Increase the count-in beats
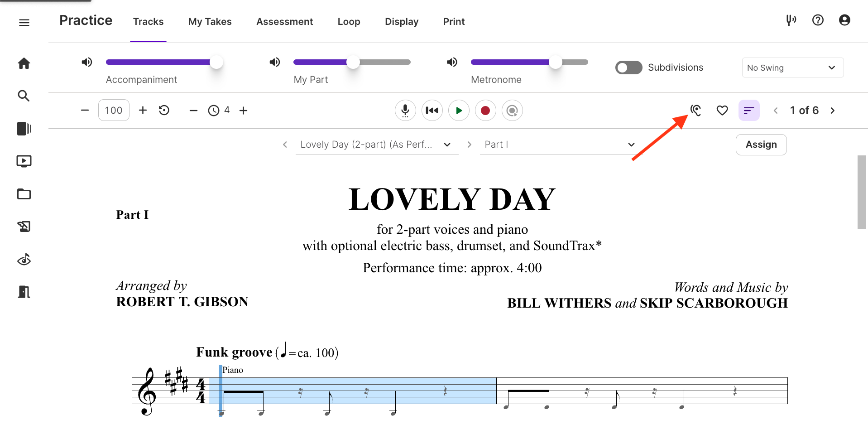The image size is (868, 444). pos(244,111)
